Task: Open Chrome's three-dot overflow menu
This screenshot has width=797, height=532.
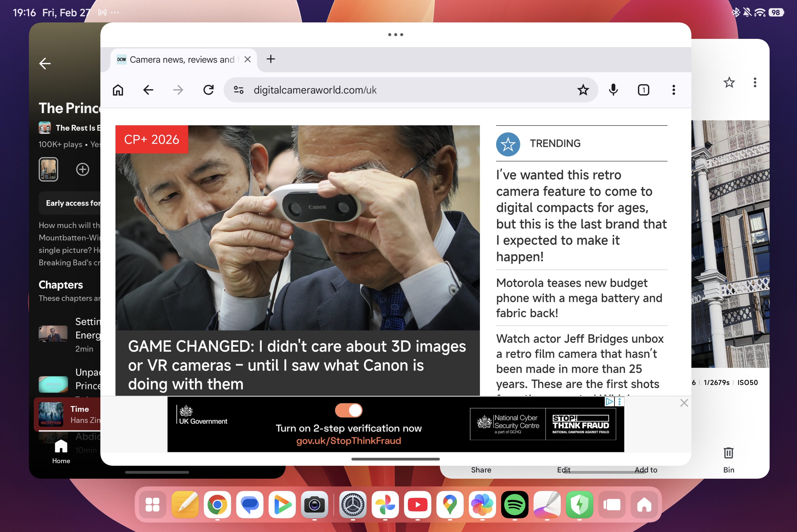Action: 673,90
